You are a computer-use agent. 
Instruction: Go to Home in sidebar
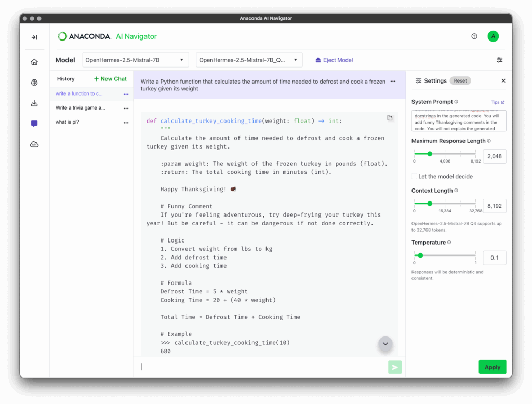pos(34,62)
